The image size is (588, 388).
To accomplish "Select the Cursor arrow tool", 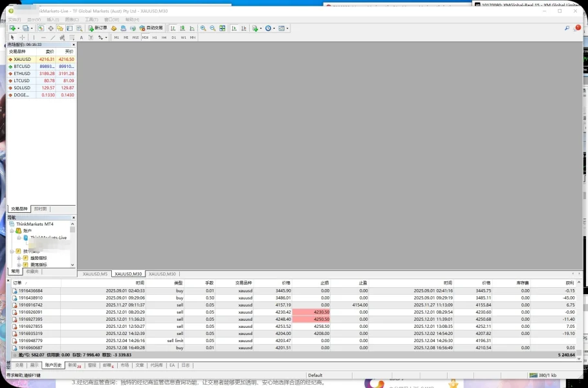I will [12, 38].
